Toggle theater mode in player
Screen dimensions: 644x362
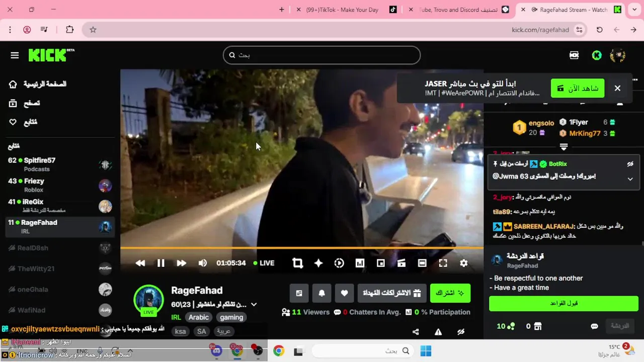click(x=422, y=263)
